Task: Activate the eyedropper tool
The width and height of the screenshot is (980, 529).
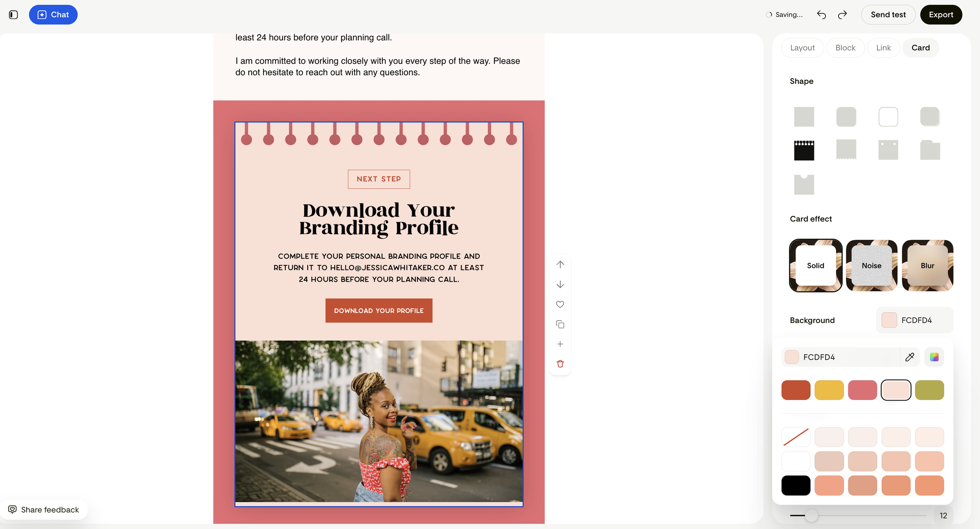Action: click(x=910, y=357)
